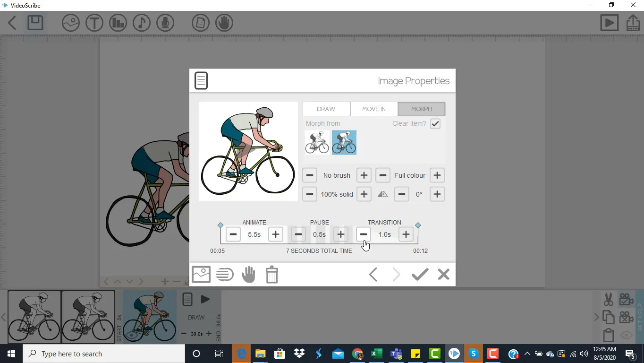Go back using the top-left arrow
The width and height of the screenshot is (644, 363).
click(12, 23)
